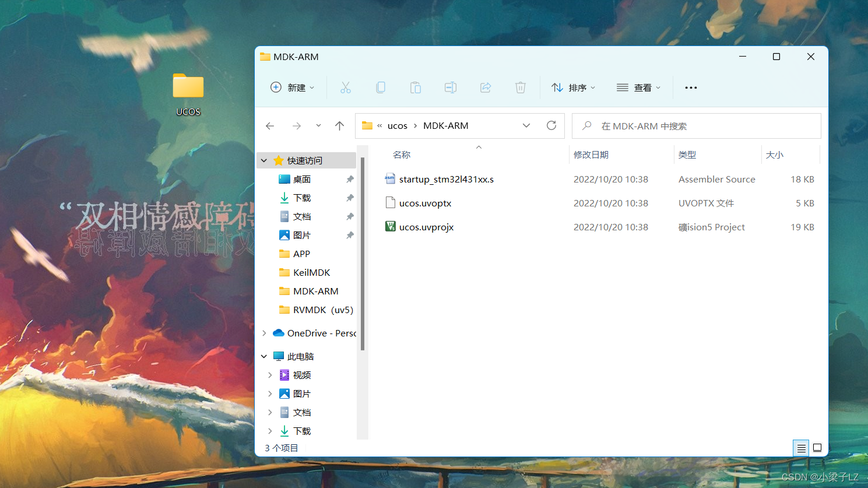868x488 pixels.
Task: Collapse the 此电脑 tree node
Action: [264, 356]
